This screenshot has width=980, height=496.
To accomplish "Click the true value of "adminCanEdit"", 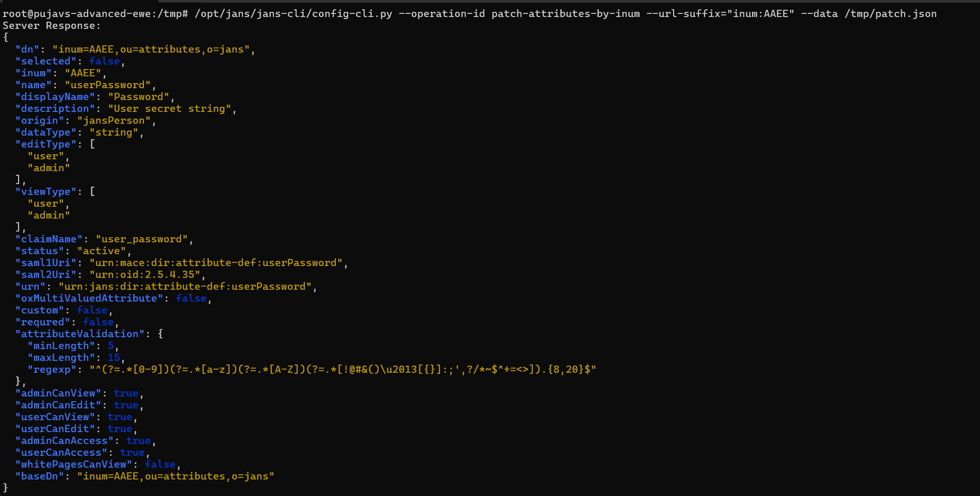I will pos(126,405).
